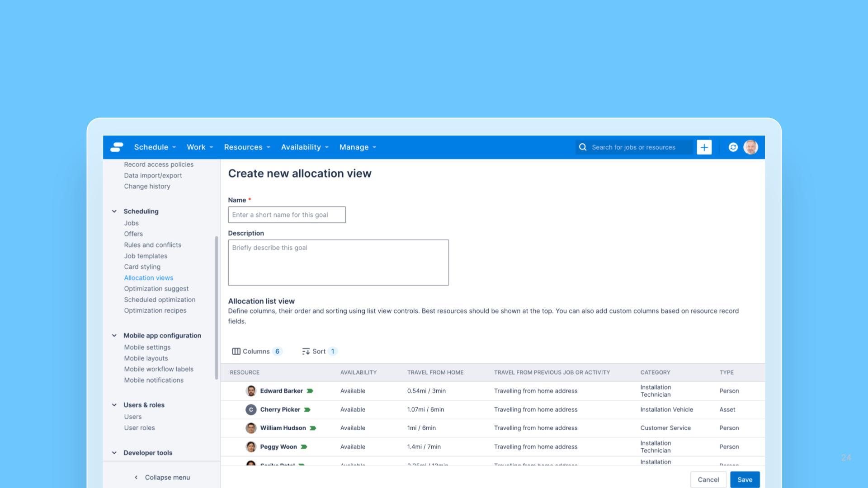The height and width of the screenshot is (488, 868).
Task: Open the Availability menu
Action: (x=305, y=147)
